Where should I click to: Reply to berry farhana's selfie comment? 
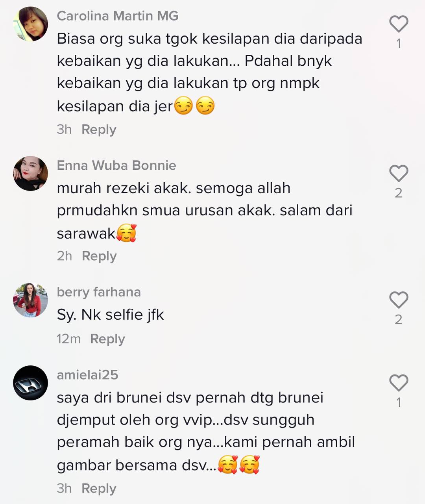pyautogui.click(x=107, y=339)
